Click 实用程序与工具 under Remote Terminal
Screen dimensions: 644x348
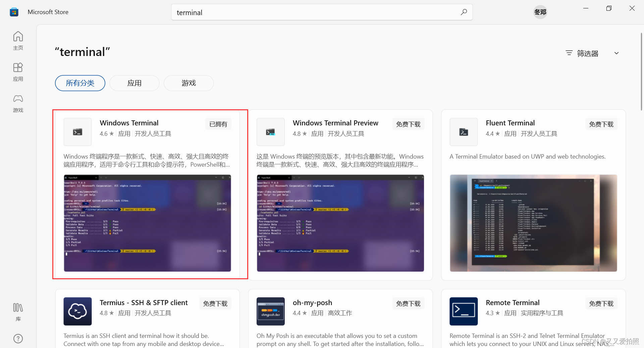542,313
